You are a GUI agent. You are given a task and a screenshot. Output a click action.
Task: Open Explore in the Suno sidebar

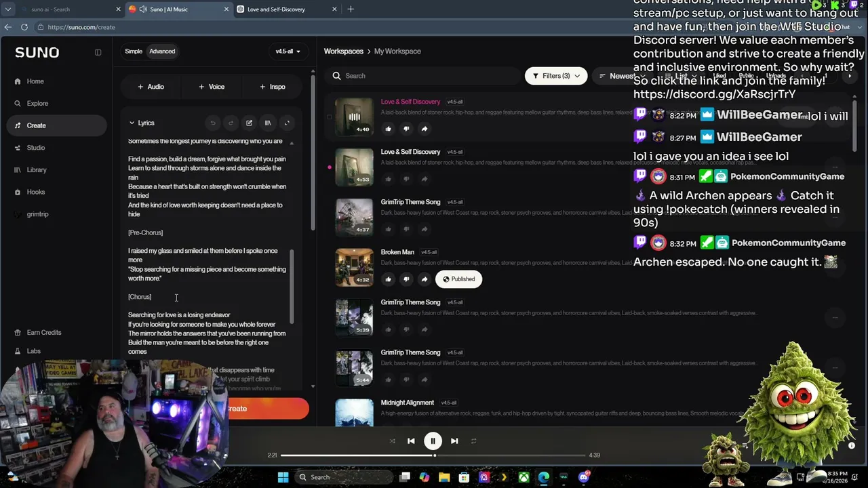click(x=37, y=104)
